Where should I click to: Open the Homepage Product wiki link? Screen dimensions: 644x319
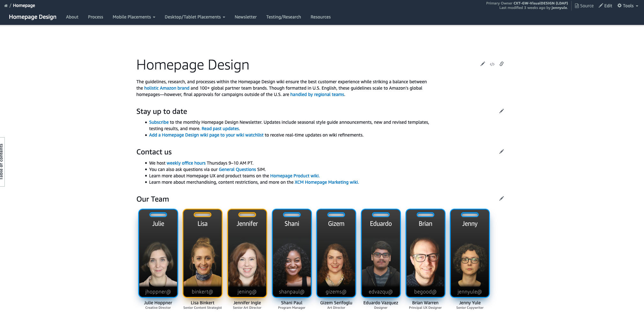point(295,176)
